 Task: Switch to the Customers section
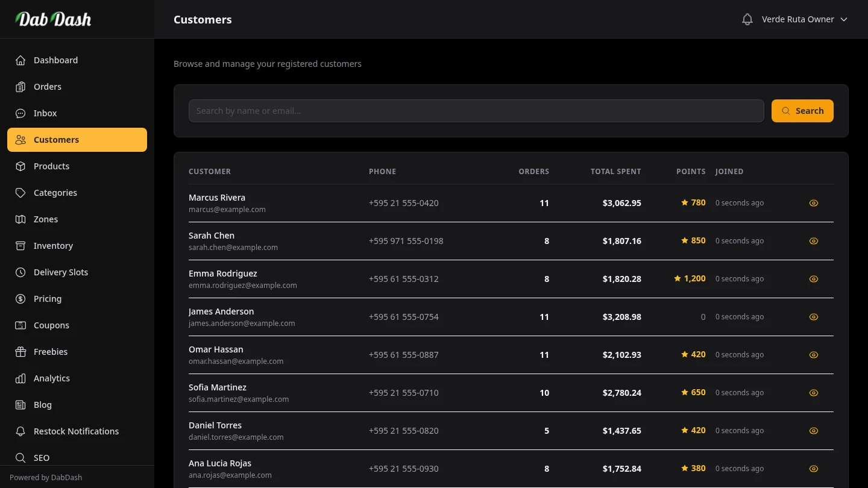(56, 139)
